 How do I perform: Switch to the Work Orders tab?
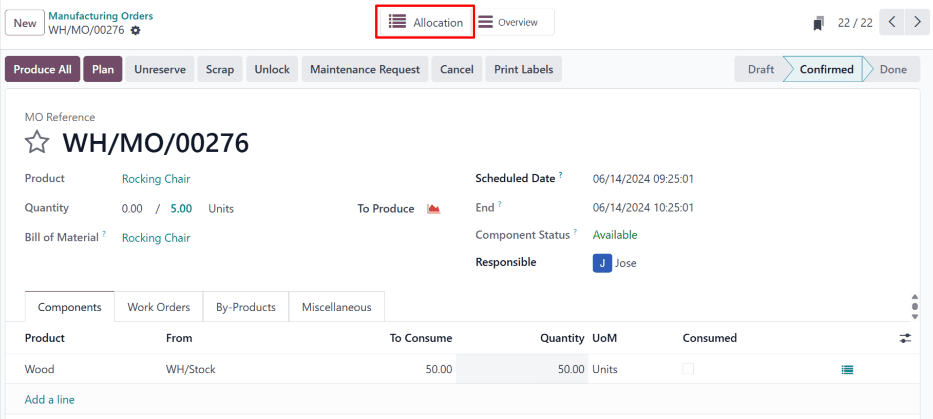[x=158, y=307]
